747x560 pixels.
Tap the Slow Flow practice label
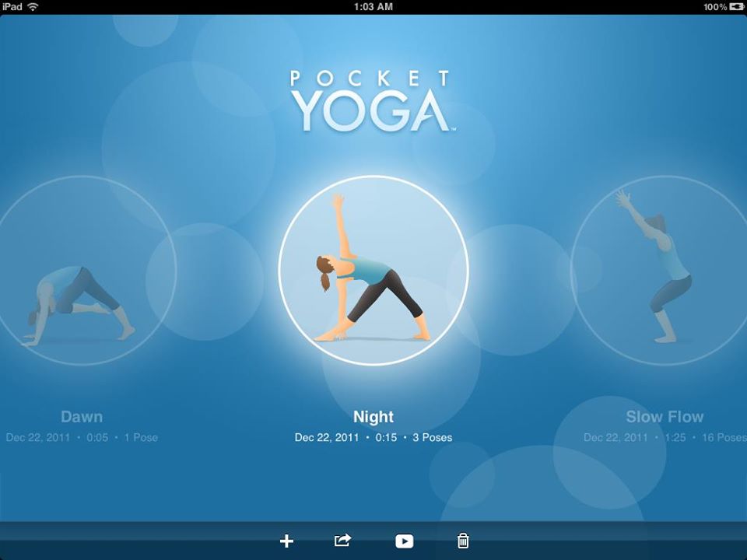tap(665, 417)
